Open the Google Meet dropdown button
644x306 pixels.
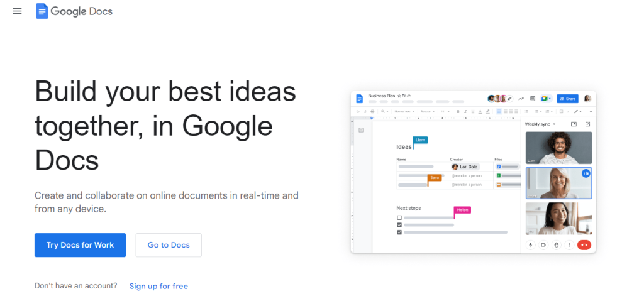click(x=546, y=99)
